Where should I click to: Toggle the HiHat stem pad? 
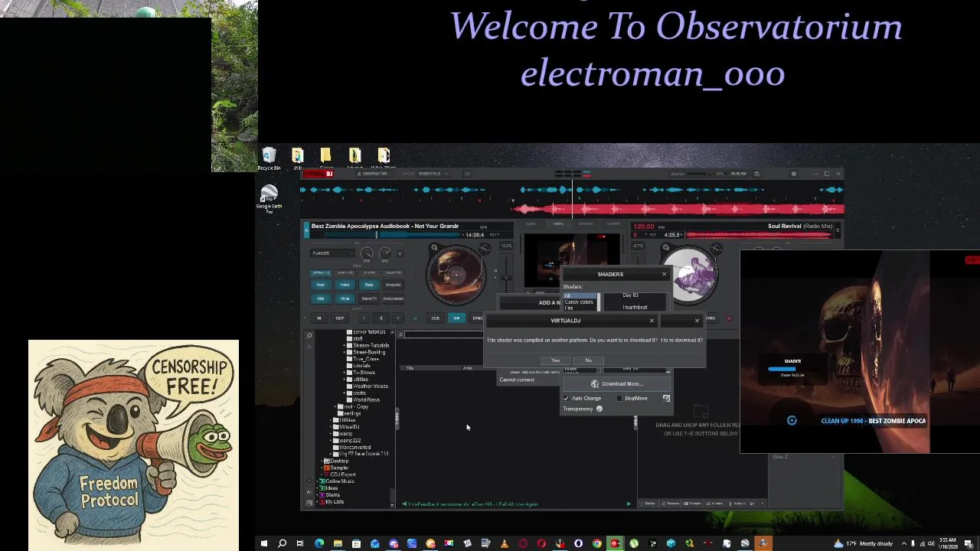345,298
